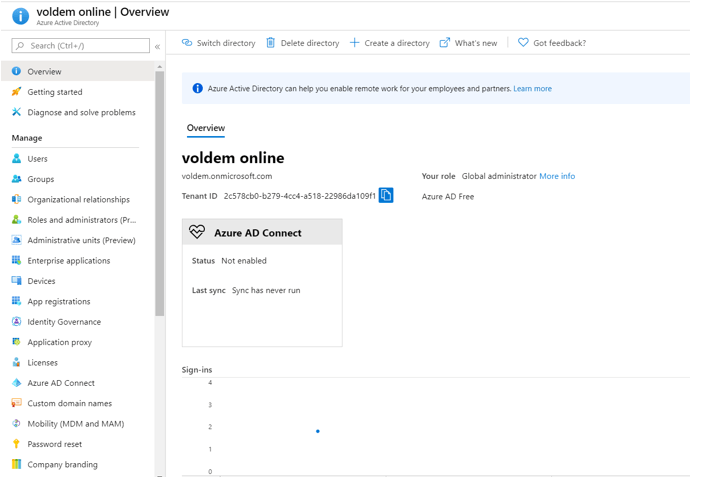Click the Got feedback heart icon

coord(523,43)
